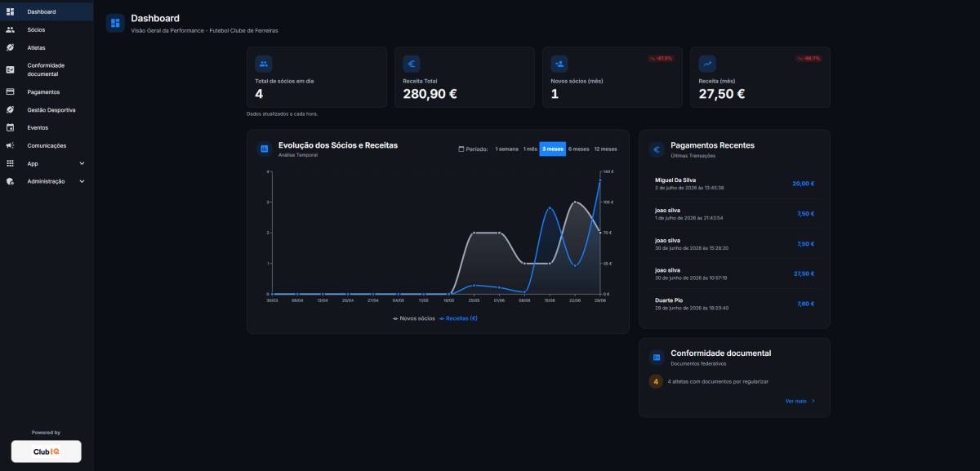Select the 1 semana period
The height and width of the screenshot is (471, 980).
click(506, 149)
